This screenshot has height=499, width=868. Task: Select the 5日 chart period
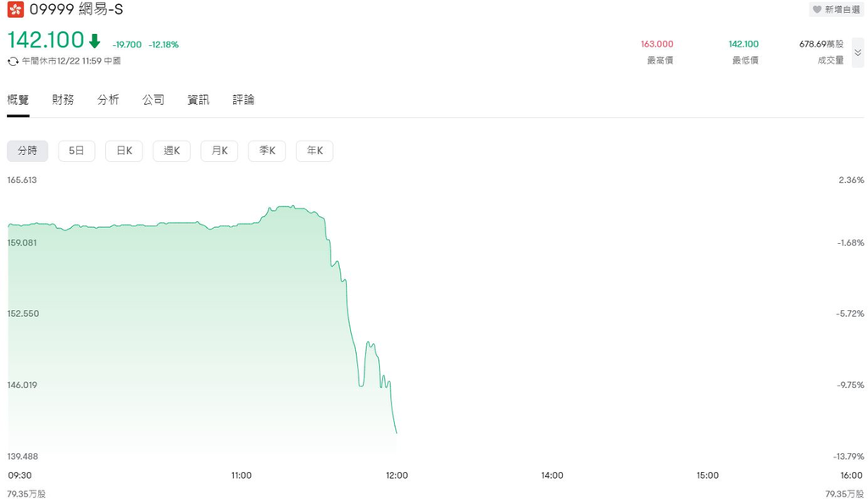pos(76,151)
